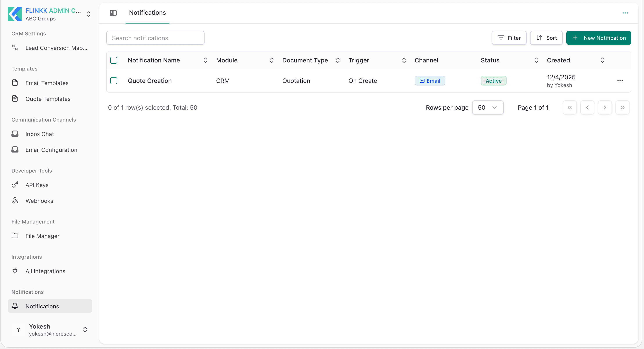Click the rows selected total text
The height and width of the screenshot is (349, 644).
click(x=153, y=108)
